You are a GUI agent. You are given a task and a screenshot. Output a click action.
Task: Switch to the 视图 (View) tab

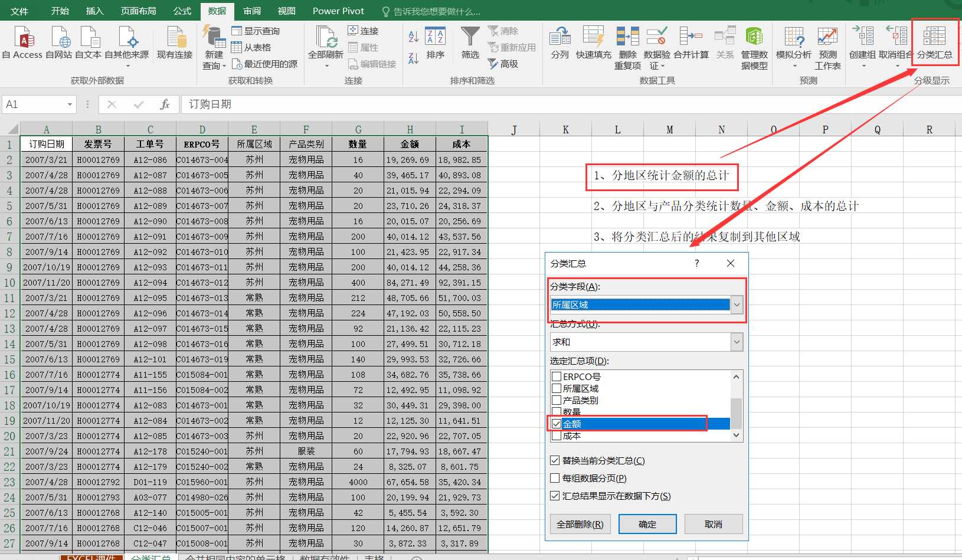[287, 11]
